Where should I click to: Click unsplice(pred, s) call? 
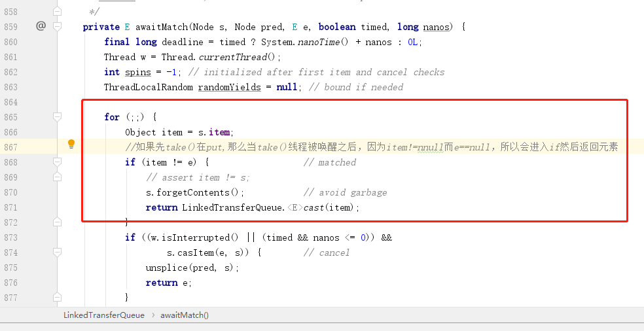click(190, 268)
